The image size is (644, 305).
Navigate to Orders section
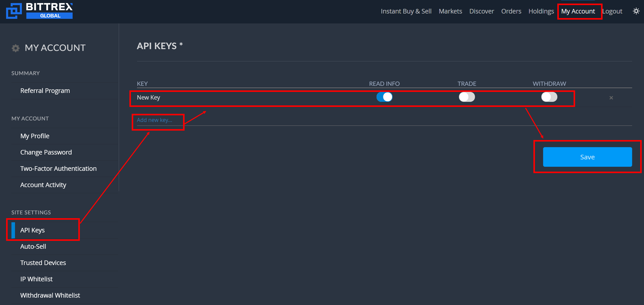coord(511,11)
